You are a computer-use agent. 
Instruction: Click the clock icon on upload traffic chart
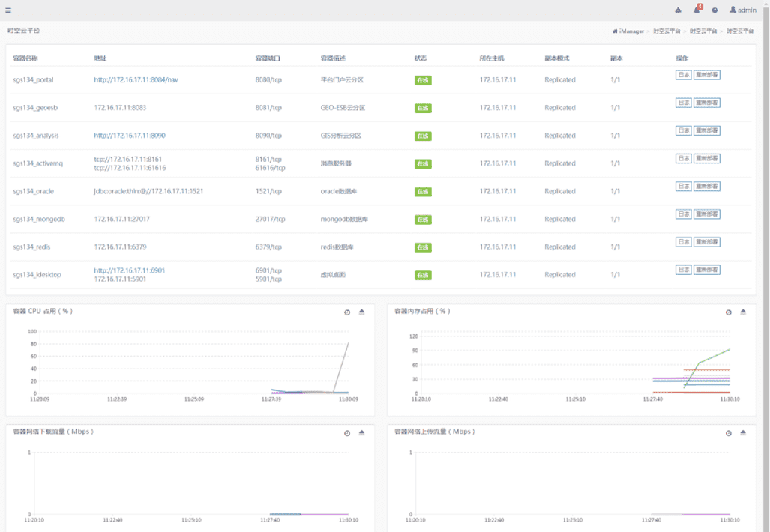pyautogui.click(x=728, y=433)
